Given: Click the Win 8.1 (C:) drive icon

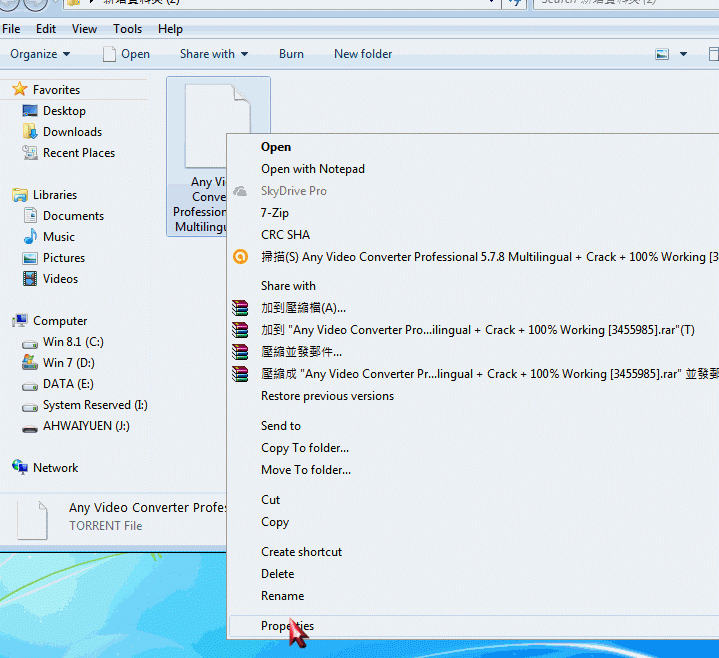Looking at the screenshot, I should point(30,343).
